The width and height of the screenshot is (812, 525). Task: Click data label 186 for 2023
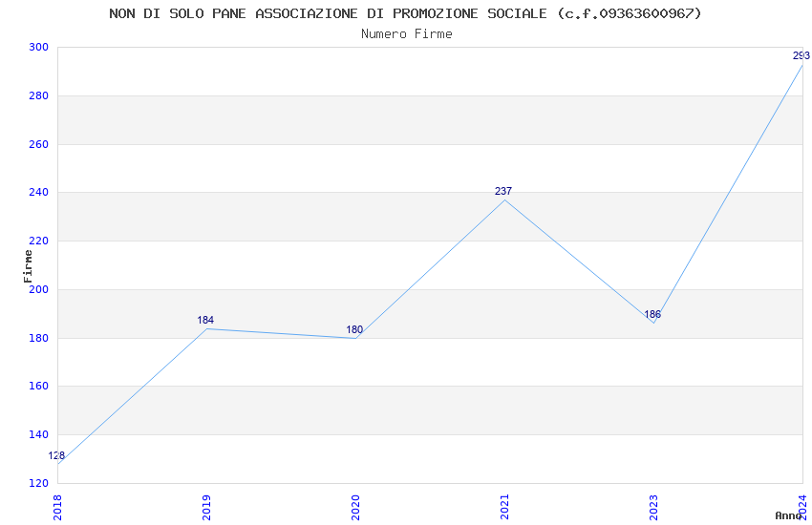(x=652, y=314)
